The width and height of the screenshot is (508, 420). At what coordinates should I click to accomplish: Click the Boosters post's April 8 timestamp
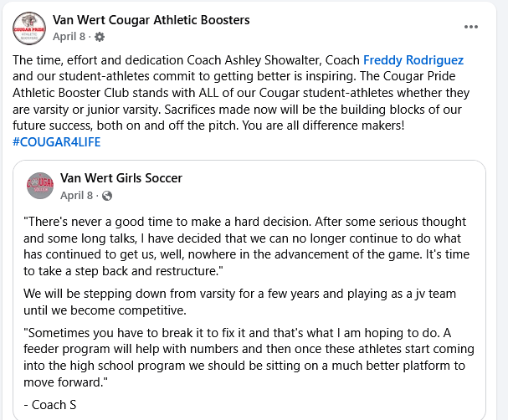[x=69, y=37]
